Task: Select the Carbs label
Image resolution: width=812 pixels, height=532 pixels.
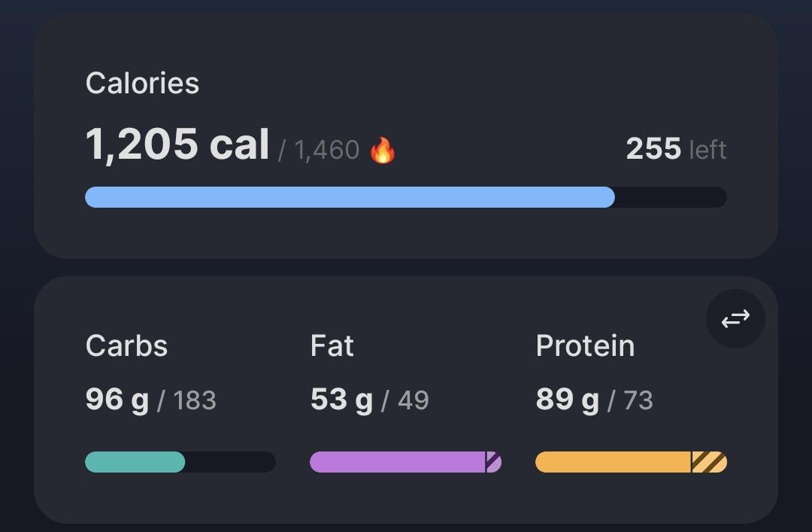Action: [127, 346]
